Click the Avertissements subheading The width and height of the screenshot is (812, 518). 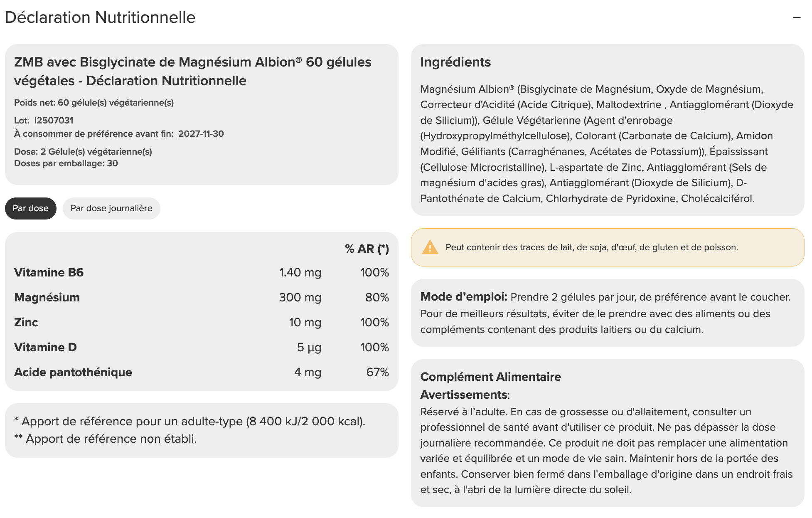point(464,395)
